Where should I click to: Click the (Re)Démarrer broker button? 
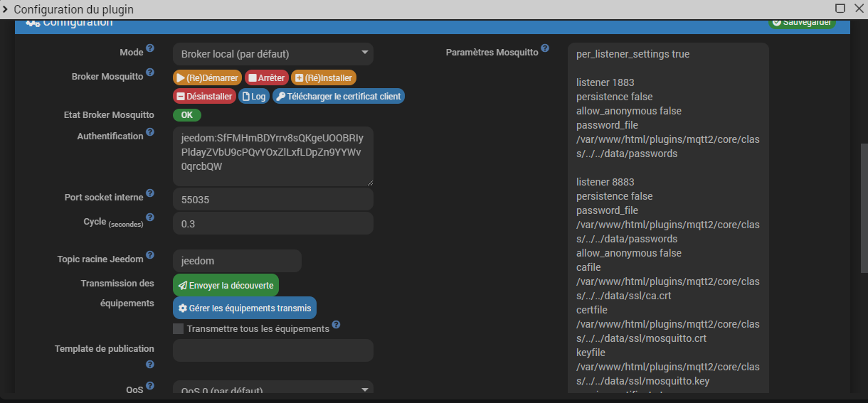(x=208, y=78)
